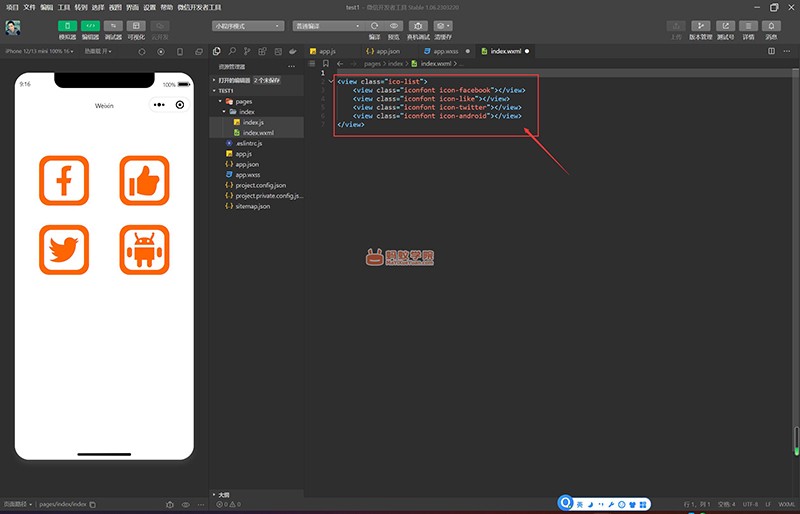Viewport: 800px width, 514px height.
Task: Open sitemap.json in file tree
Action: [x=257, y=206]
